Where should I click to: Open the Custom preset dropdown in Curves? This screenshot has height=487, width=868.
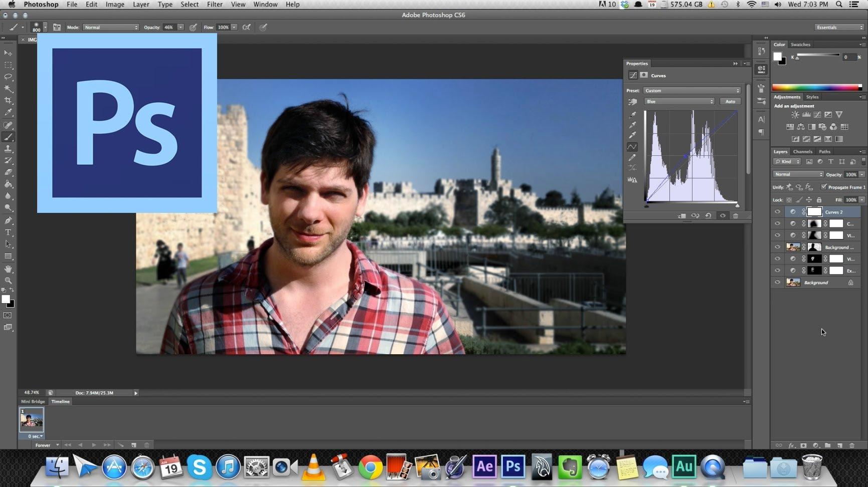[692, 90]
